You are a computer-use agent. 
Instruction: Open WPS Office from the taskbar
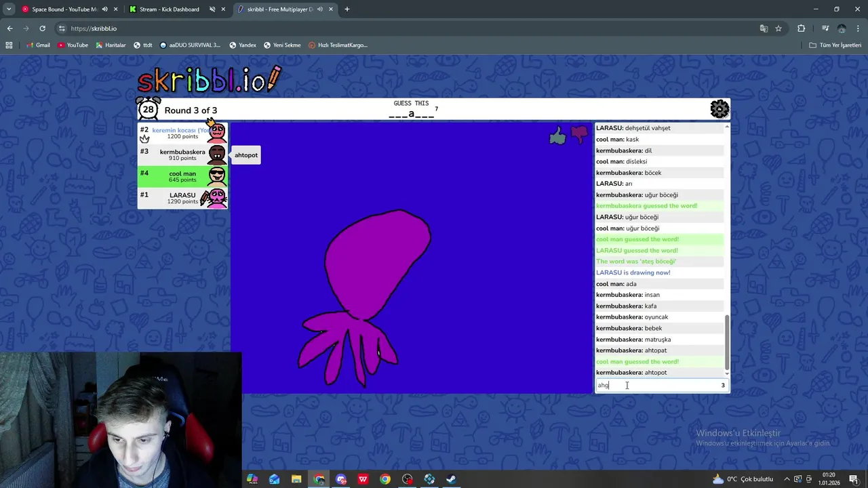coord(363,479)
